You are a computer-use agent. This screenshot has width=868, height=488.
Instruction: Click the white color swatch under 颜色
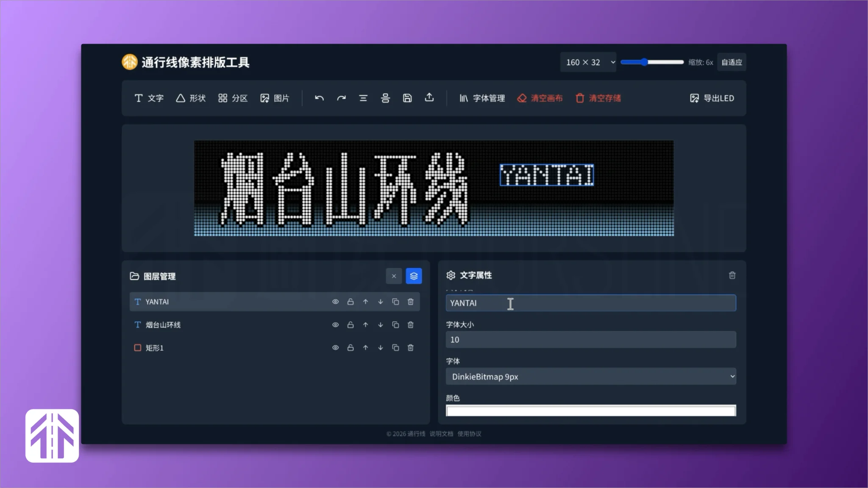coord(591,410)
